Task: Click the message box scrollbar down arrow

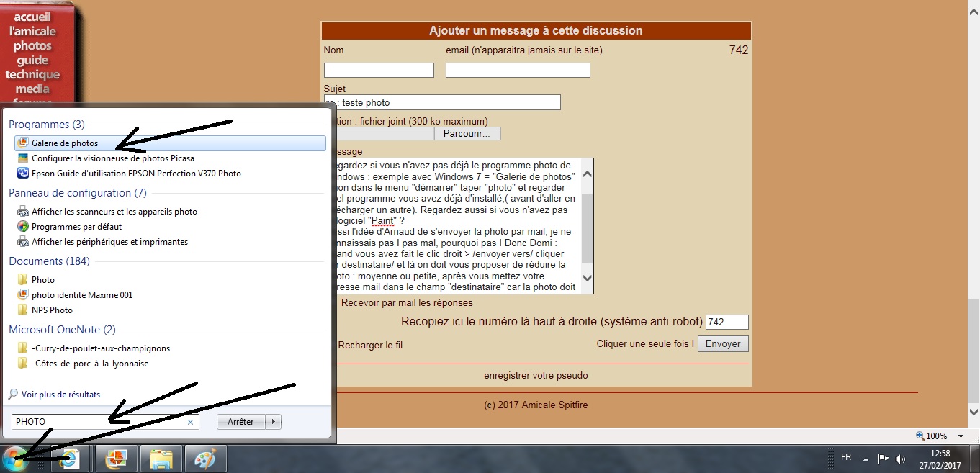Action: (x=587, y=278)
